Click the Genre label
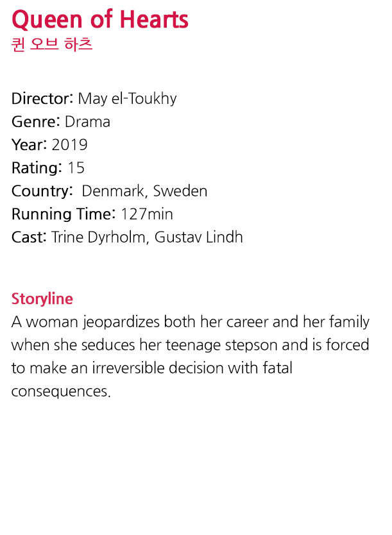The height and width of the screenshot is (535, 392). pyautogui.click(x=36, y=122)
